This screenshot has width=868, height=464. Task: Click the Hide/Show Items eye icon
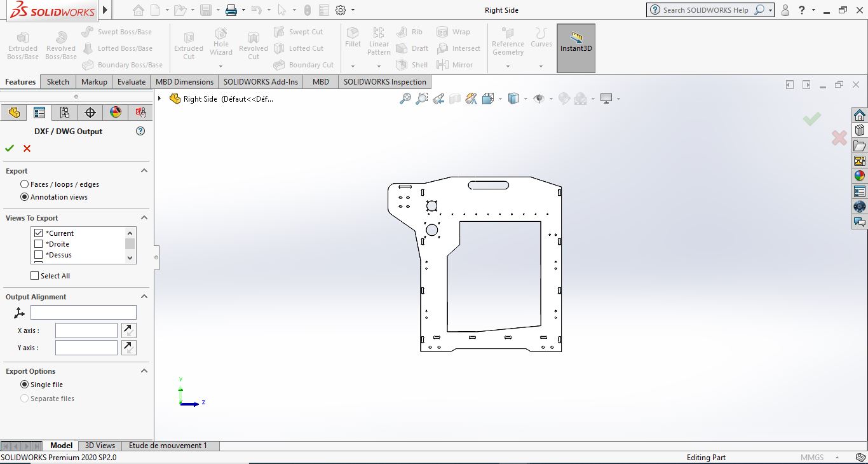[x=539, y=99]
